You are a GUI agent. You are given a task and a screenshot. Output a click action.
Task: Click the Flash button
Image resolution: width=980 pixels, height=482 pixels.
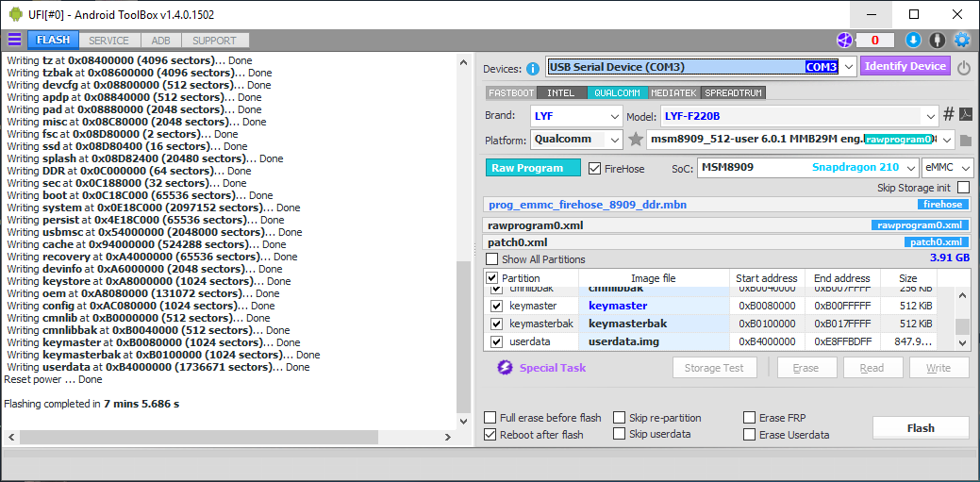[921, 428]
